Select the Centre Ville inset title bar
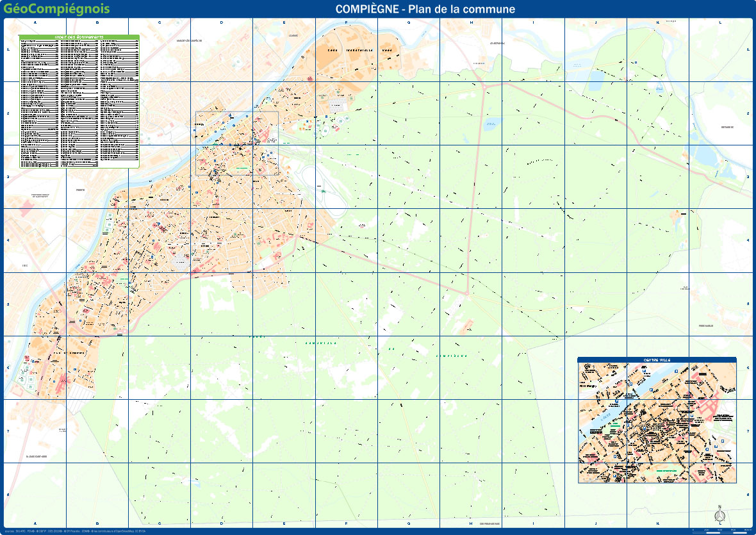 [x=657, y=360]
